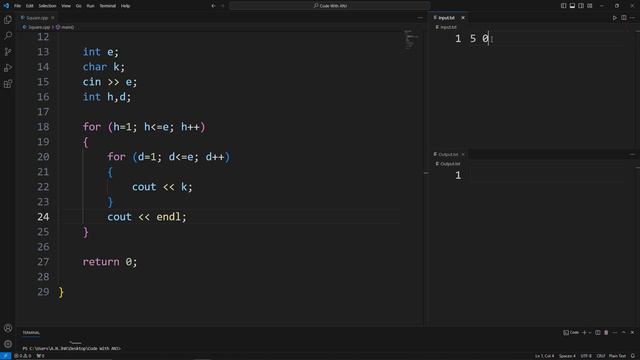
Task: Open the Code terminal profile selector
Action: pos(571,333)
